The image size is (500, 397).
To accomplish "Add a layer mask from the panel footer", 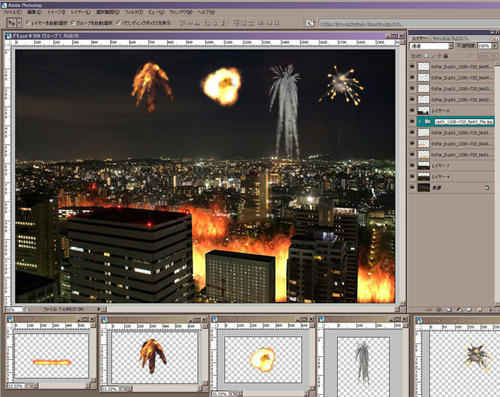I will 450,310.
